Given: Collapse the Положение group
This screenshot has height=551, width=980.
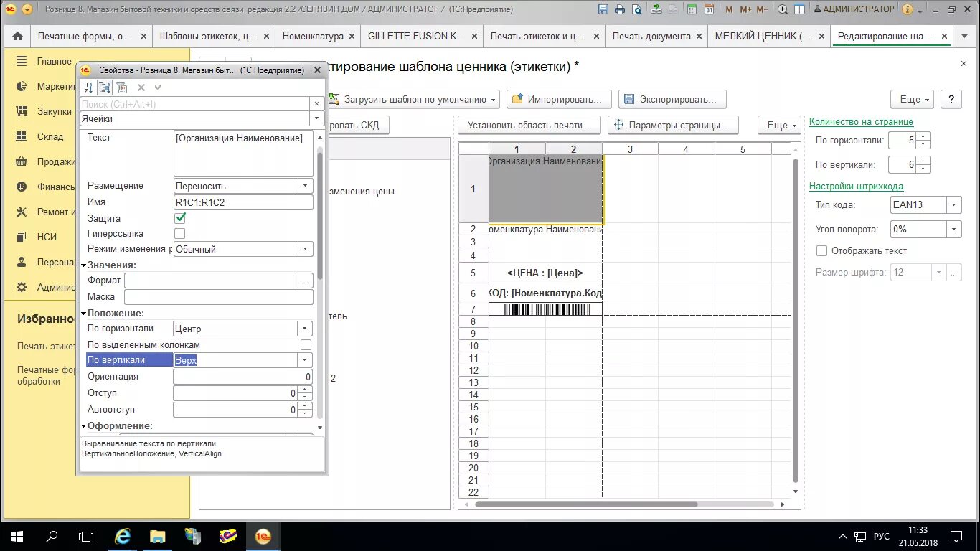Looking at the screenshot, I should click(x=83, y=314).
